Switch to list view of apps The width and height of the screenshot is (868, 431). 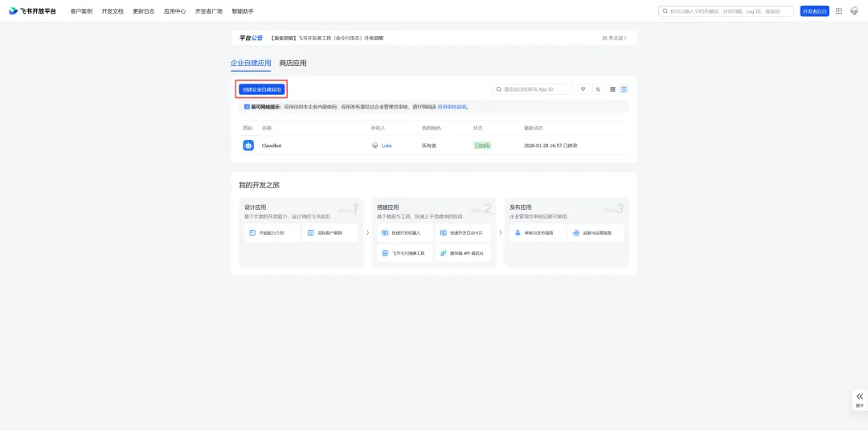(x=624, y=89)
